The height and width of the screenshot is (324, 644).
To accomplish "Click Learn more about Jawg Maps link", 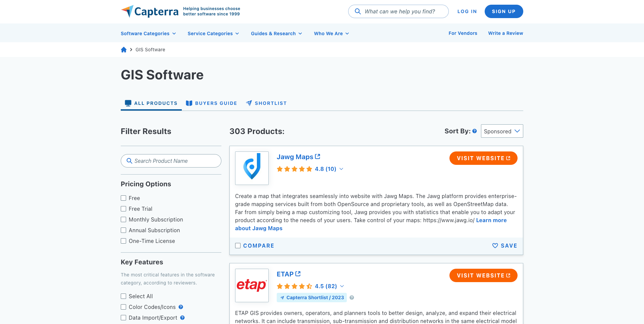I will (491, 220).
